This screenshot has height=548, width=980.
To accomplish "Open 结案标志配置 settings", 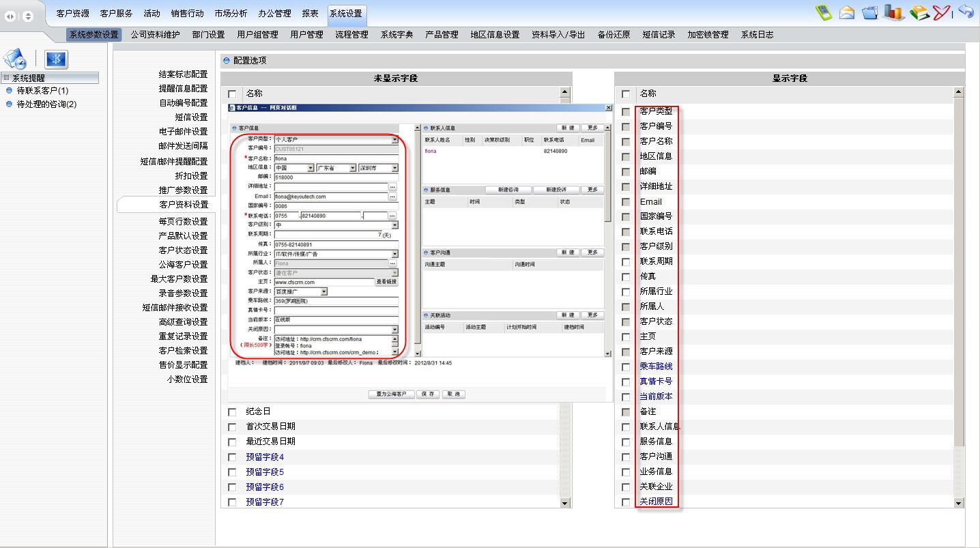I will click(x=183, y=74).
